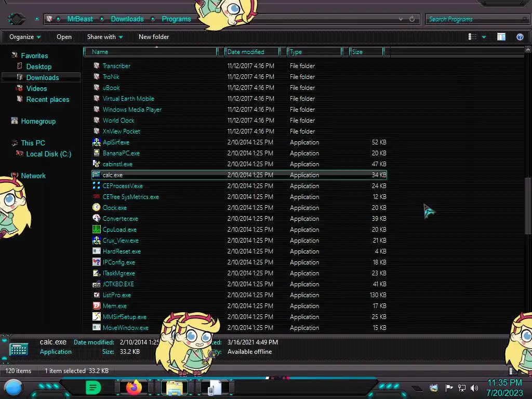Open the Action Center flag icon
Screen dimensions: 532x399
click(x=449, y=388)
